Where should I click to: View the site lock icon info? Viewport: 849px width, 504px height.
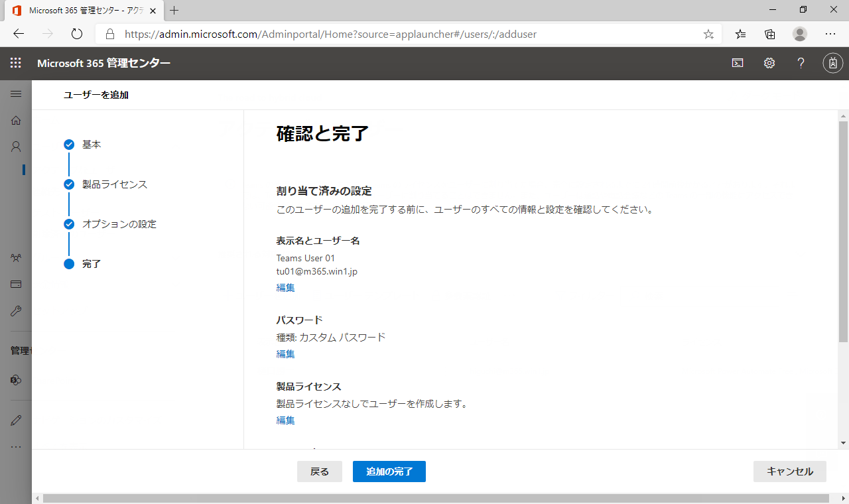coord(110,34)
